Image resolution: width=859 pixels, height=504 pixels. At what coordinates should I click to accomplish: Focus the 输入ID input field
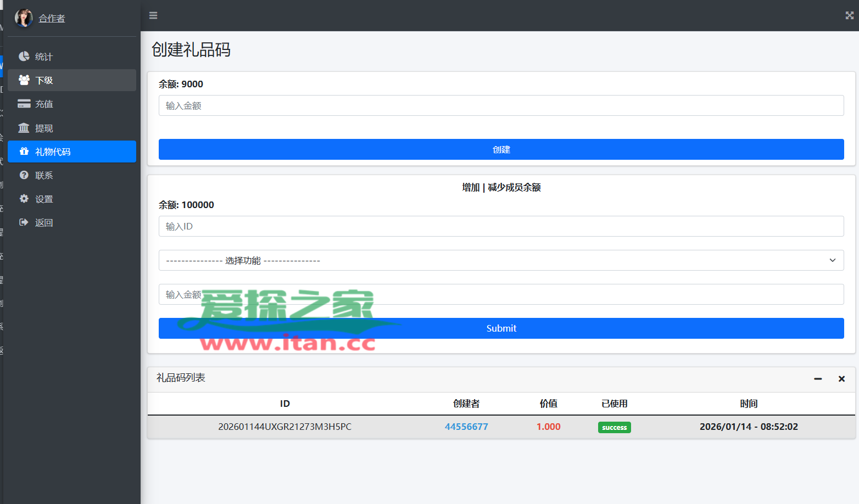click(501, 226)
